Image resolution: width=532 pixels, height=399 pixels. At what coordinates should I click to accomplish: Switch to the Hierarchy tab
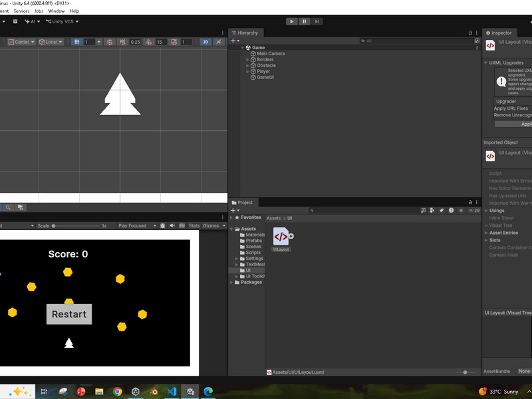pyautogui.click(x=245, y=33)
